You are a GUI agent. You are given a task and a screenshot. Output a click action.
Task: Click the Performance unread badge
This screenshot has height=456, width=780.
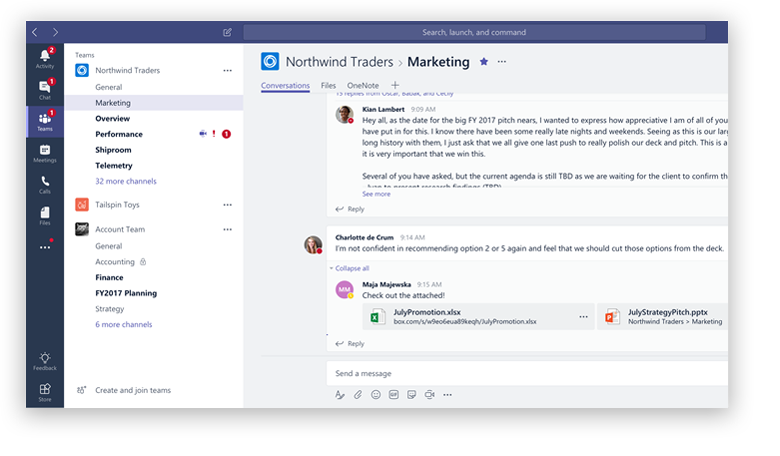[x=226, y=134]
